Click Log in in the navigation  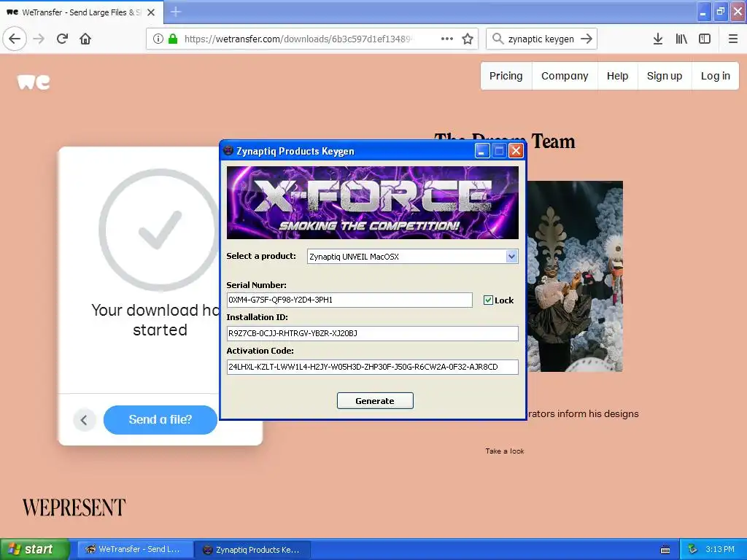tap(715, 76)
